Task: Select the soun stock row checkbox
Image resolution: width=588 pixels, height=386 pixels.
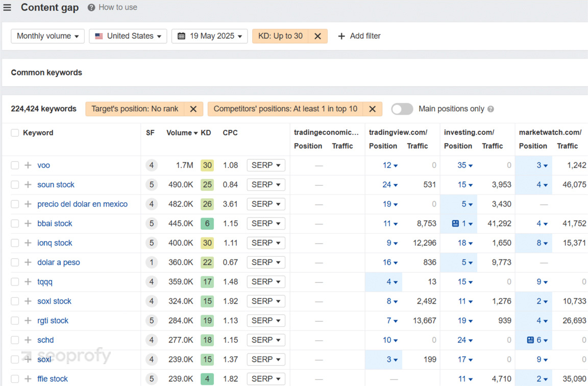Action: [x=15, y=184]
